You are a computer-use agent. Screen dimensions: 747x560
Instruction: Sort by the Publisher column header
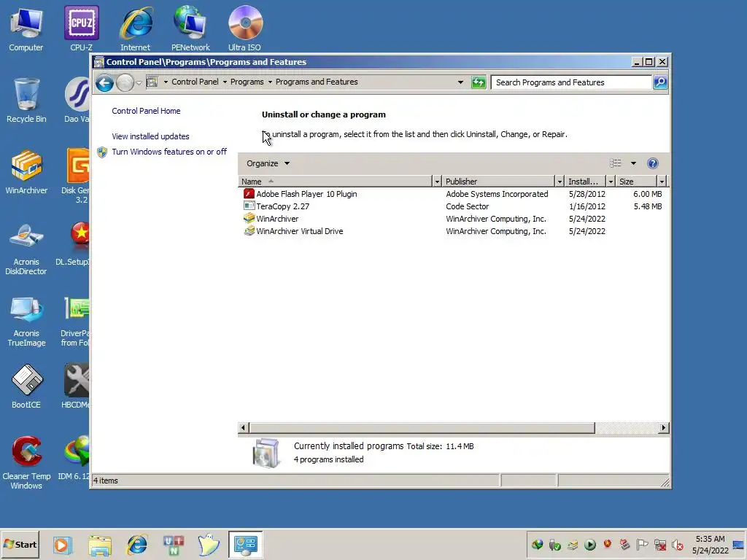pyautogui.click(x=498, y=182)
